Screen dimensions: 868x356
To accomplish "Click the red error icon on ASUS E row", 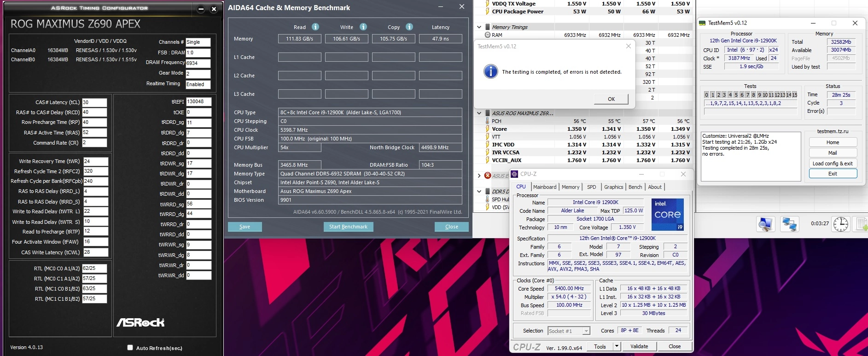I will [488, 175].
